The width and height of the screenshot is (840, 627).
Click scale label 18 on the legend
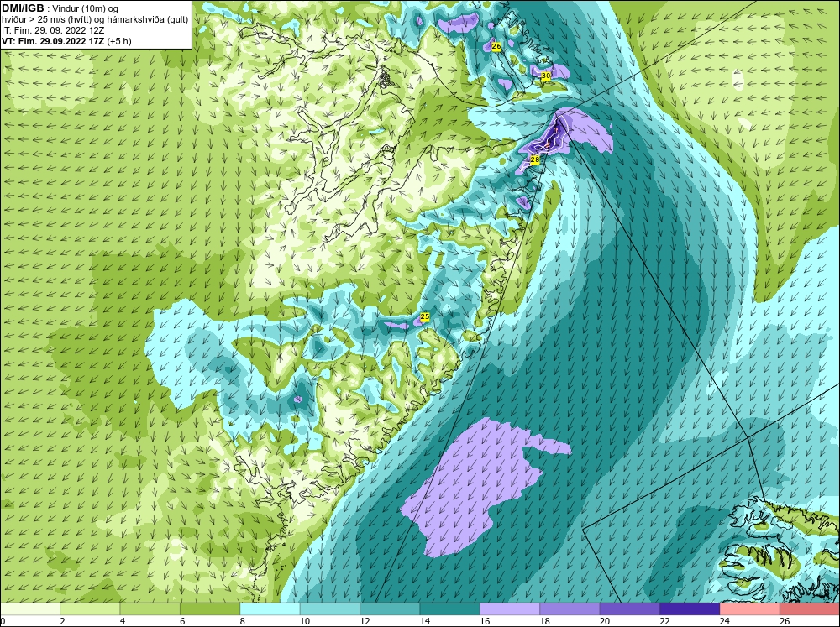click(545, 622)
